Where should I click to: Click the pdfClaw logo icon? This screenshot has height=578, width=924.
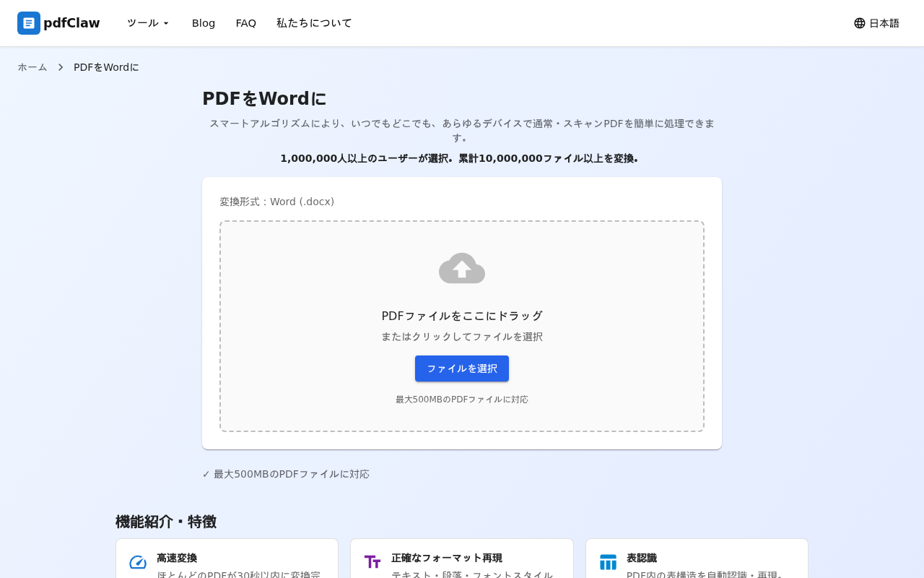click(x=27, y=23)
